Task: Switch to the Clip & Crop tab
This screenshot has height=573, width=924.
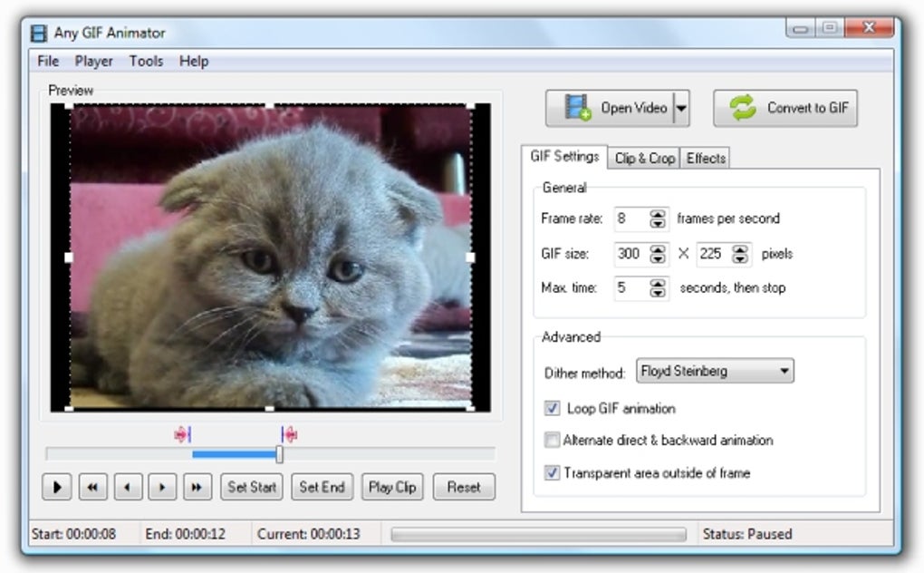Action: coord(645,158)
